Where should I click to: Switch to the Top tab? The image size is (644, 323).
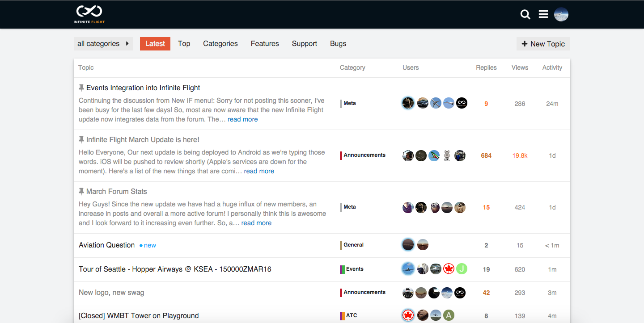click(x=184, y=44)
